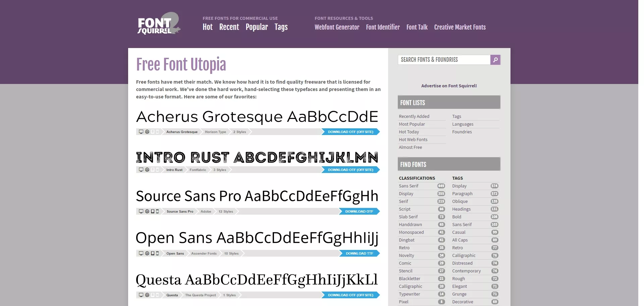Open Foundries font list

[462, 132]
